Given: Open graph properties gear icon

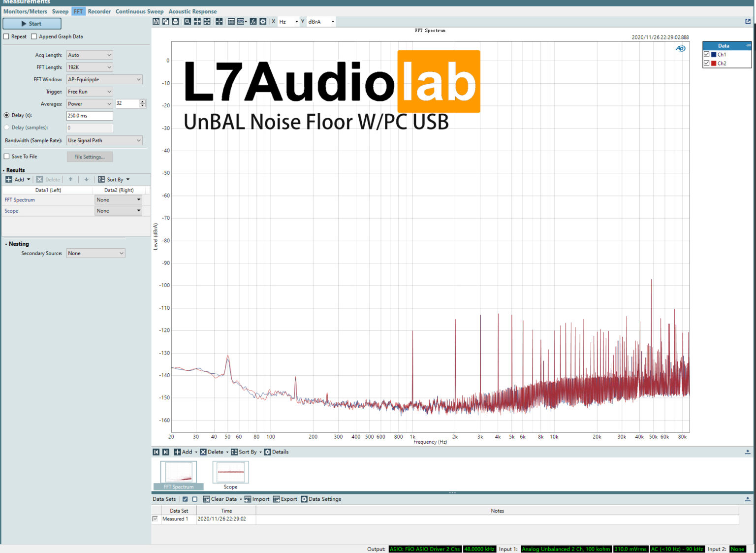Looking at the screenshot, I should tap(263, 22).
